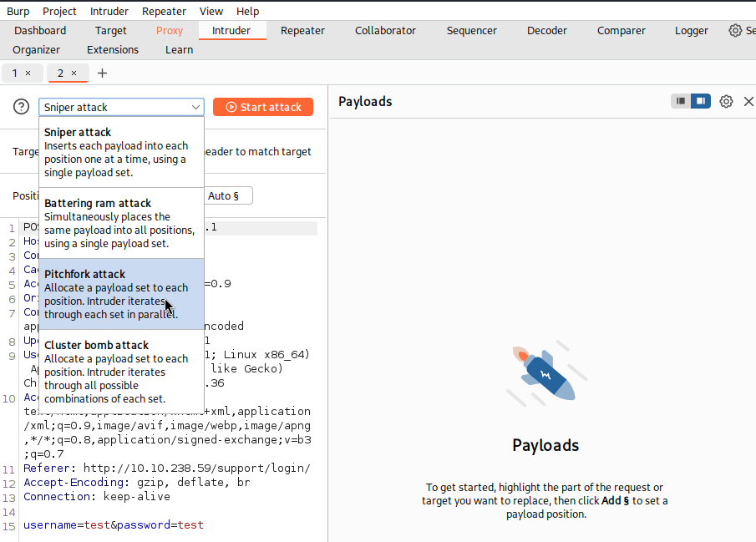Screen dimensions: 756x542
Task: Open the Burp menu
Action: click(18, 11)
